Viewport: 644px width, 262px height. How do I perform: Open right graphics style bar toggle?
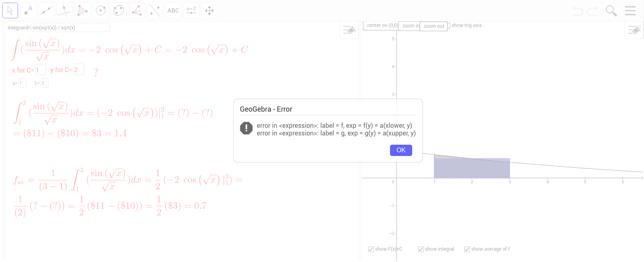click(634, 30)
